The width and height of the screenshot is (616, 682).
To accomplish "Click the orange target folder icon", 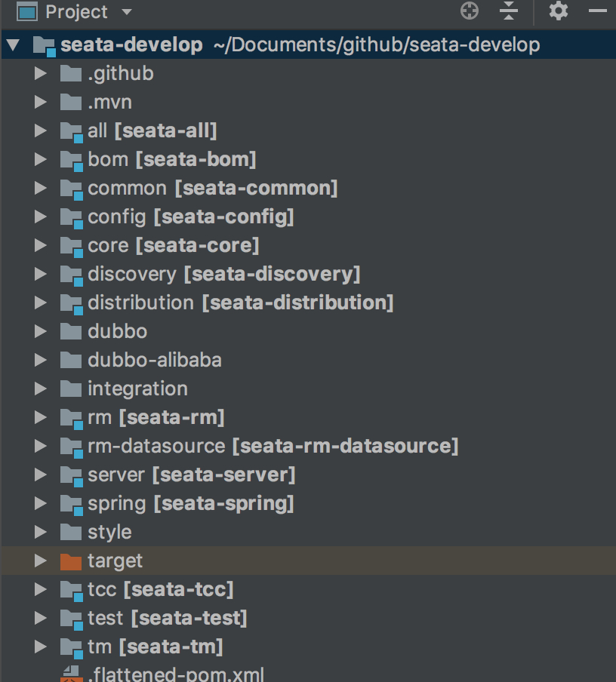I will (x=71, y=561).
